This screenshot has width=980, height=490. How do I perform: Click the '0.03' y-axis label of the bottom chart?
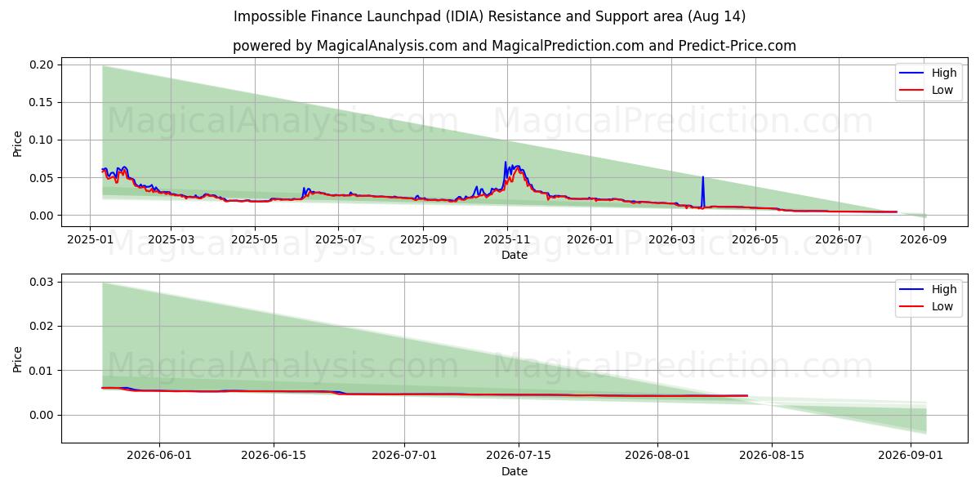pyautogui.click(x=42, y=282)
